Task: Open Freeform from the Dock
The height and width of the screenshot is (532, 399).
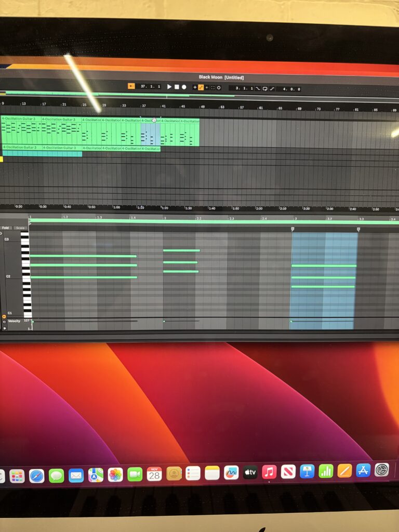Action: pyautogui.click(x=231, y=473)
